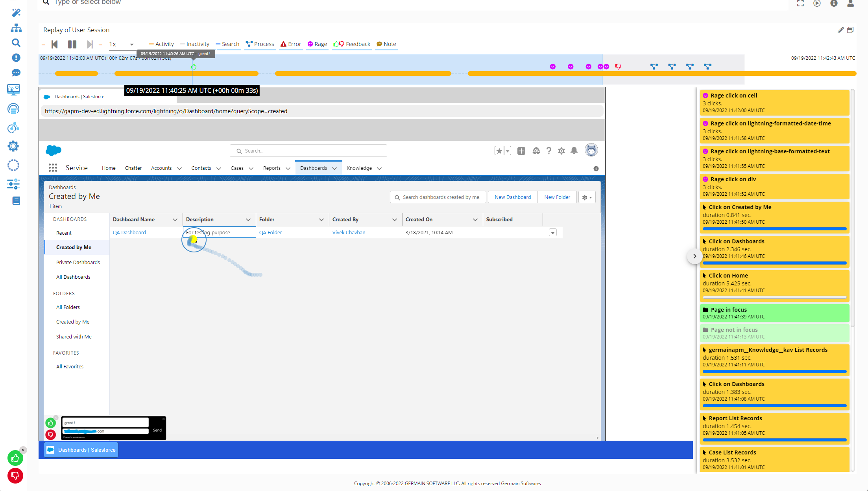Image resolution: width=868 pixels, height=491 pixels.
Task: Click green thumbs-up feedback button bottom-left
Action: click(x=15, y=458)
